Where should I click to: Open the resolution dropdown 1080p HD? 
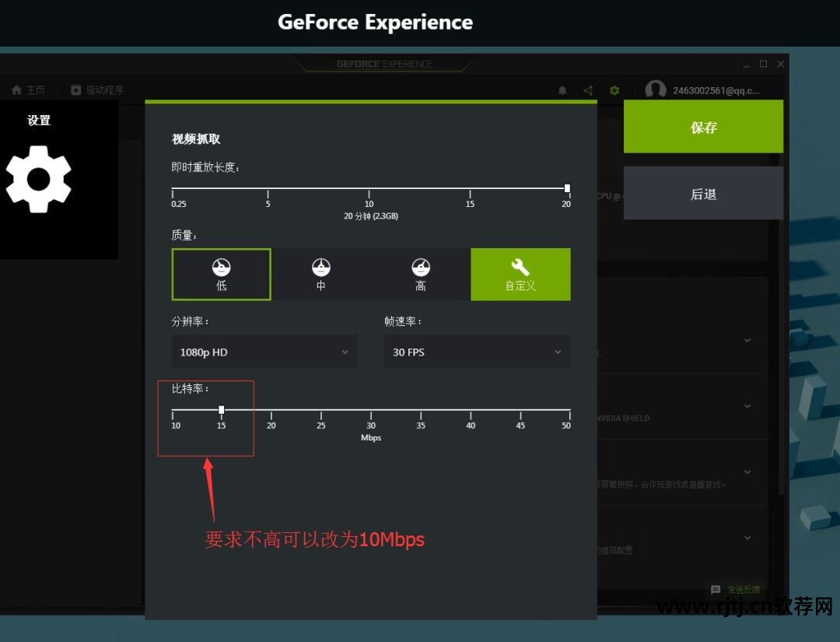pyautogui.click(x=264, y=352)
